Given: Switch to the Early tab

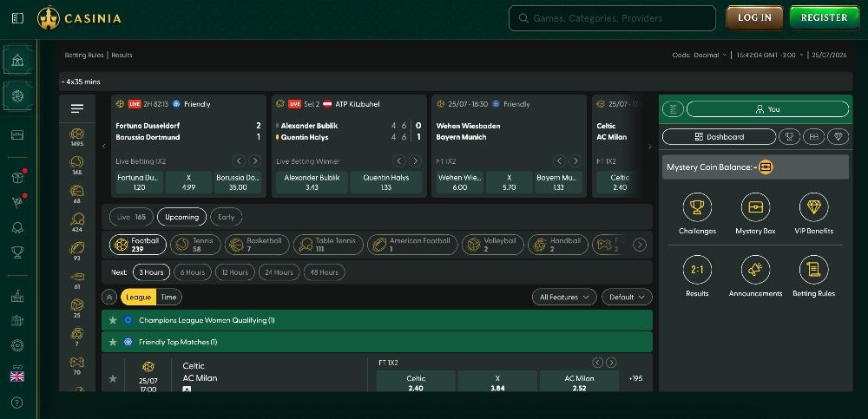Looking at the screenshot, I should click(x=226, y=217).
